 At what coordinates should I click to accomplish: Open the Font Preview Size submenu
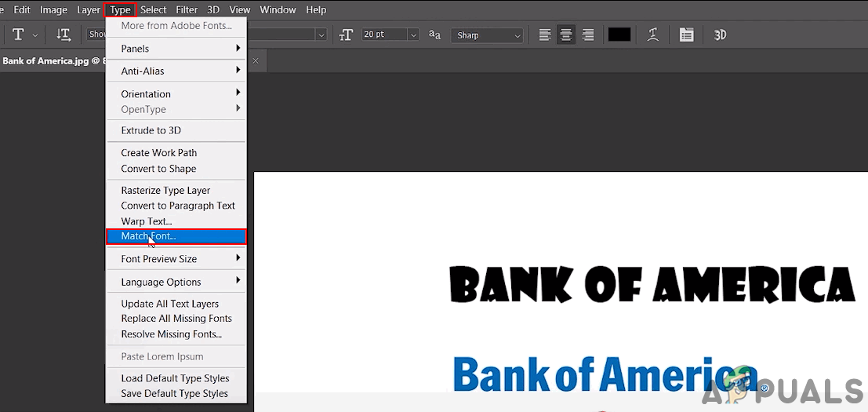click(176, 259)
